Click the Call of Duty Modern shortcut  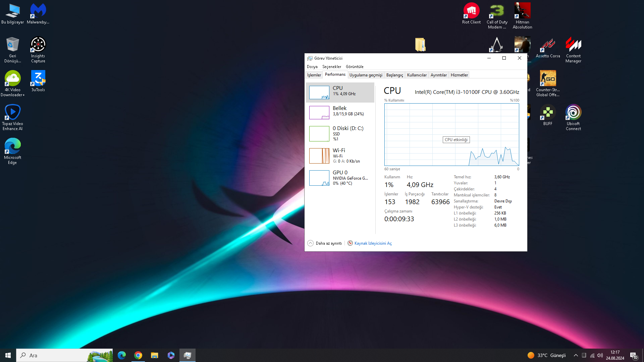tap(497, 16)
